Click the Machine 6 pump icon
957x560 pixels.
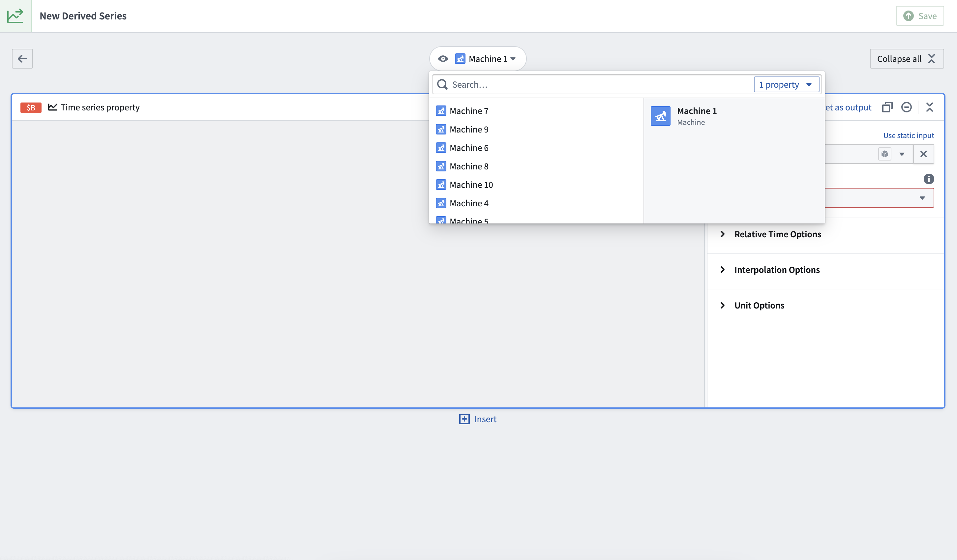[441, 148]
